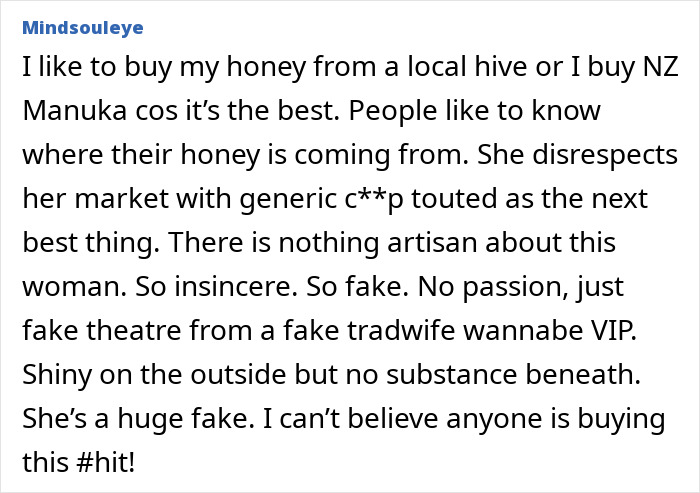This screenshot has height=493, width=700.
Task: Click the word "Shiny" starting a sentence
Action: [57, 375]
